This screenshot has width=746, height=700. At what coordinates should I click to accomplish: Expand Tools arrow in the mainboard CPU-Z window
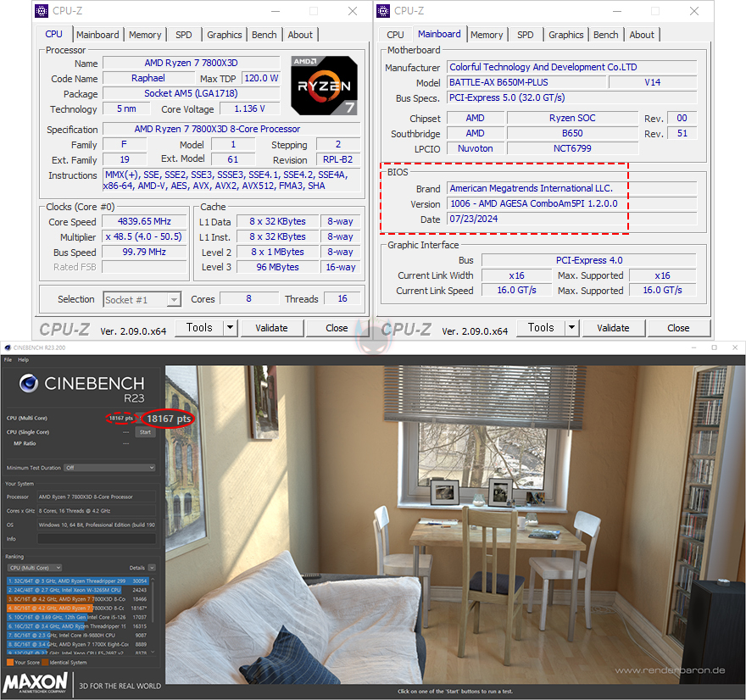572,328
